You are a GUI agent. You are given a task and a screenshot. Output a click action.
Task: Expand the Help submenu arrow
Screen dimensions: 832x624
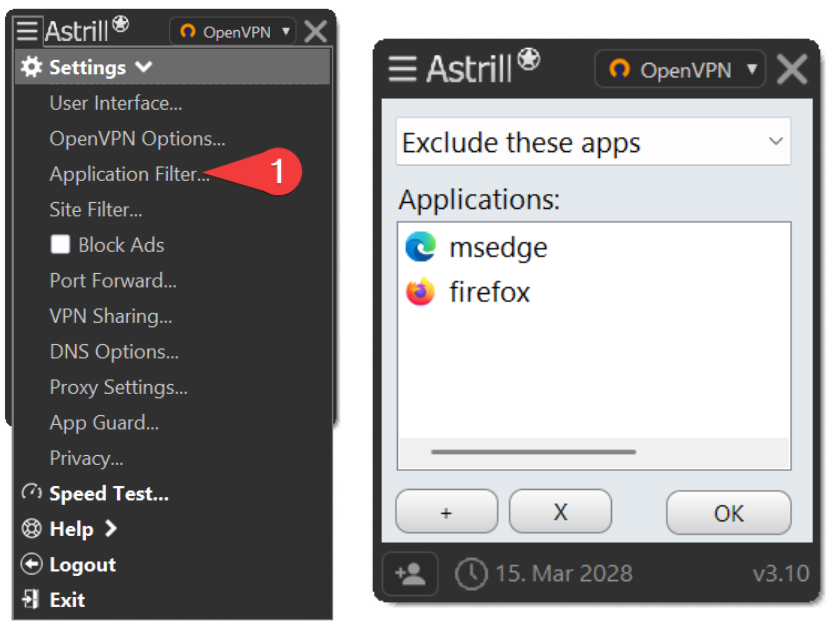point(110,528)
